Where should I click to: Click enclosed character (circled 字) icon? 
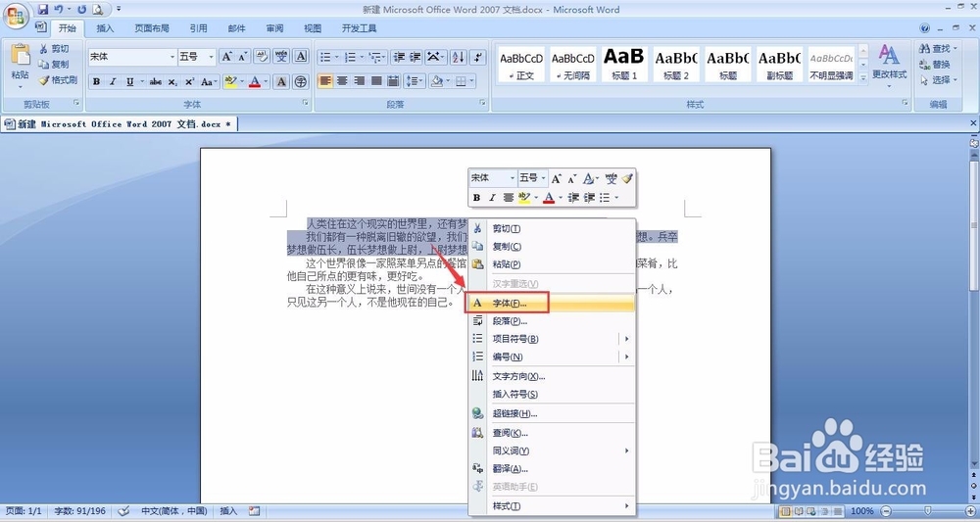point(301,81)
